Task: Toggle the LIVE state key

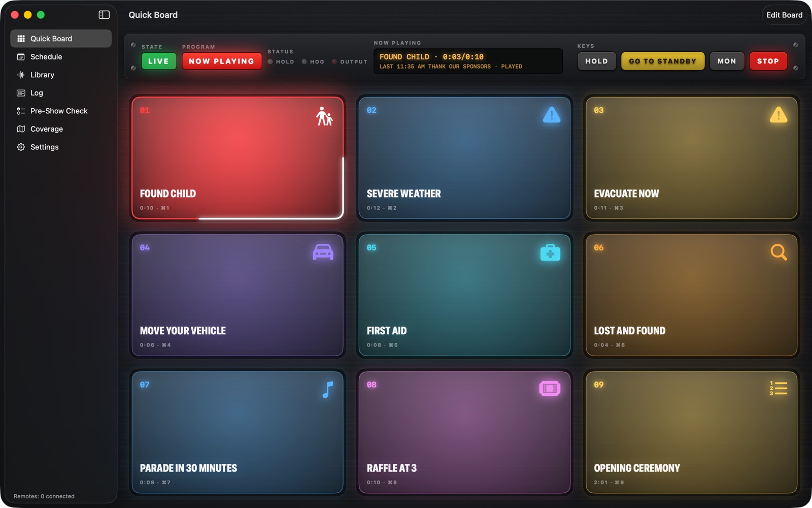Action: (159, 61)
